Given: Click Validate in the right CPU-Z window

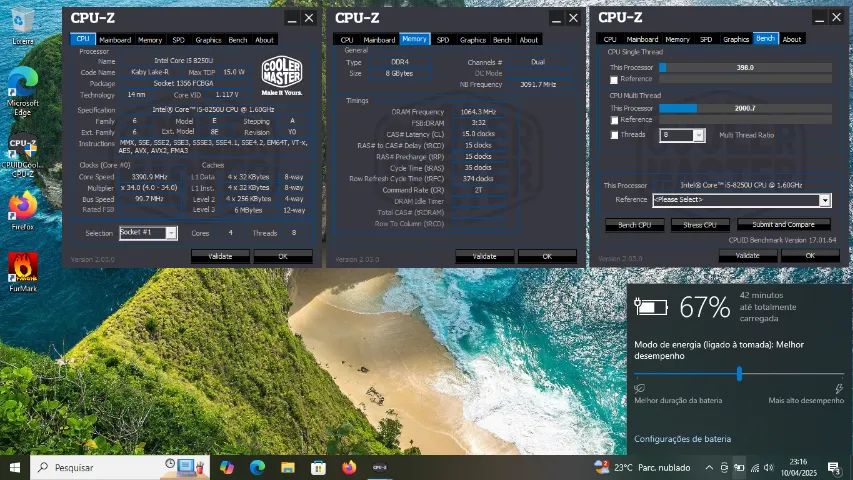Looking at the screenshot, I should pos(747,255).
